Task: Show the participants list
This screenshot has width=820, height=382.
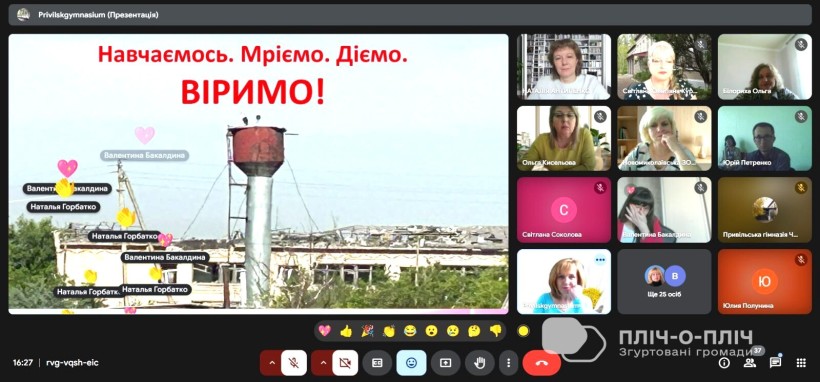Action: [750, 363]
